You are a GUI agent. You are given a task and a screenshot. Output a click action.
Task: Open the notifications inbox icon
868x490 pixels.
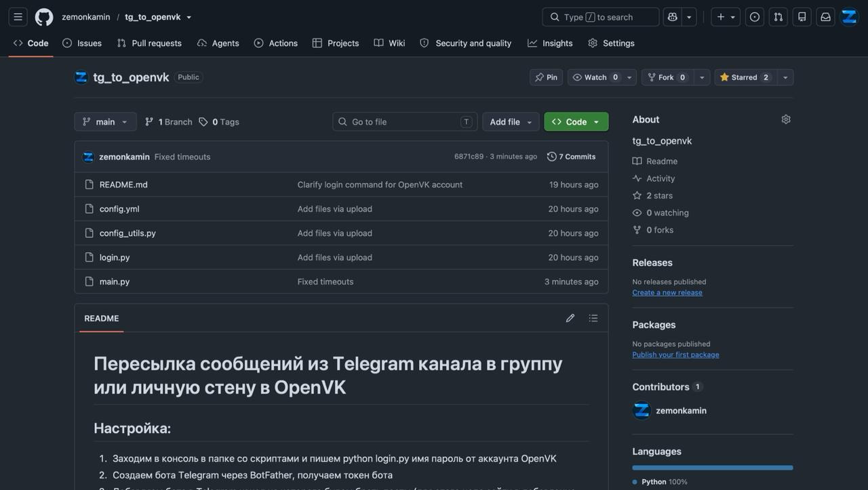click(826, 17)
